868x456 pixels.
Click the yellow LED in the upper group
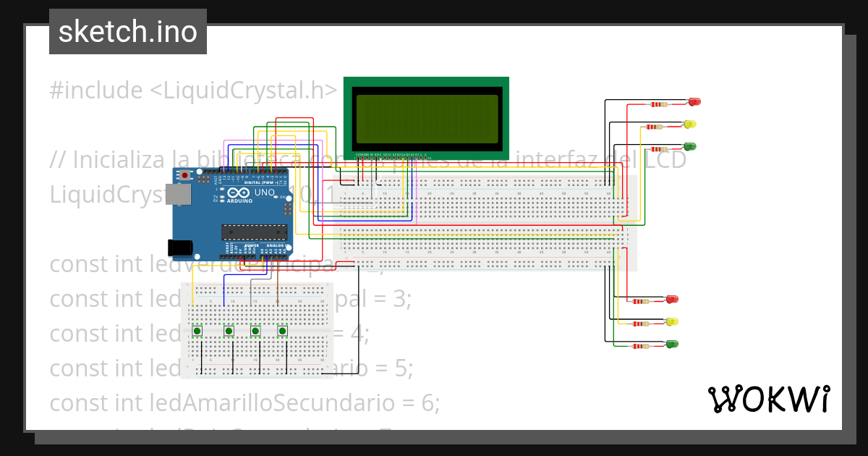point(691,124)
